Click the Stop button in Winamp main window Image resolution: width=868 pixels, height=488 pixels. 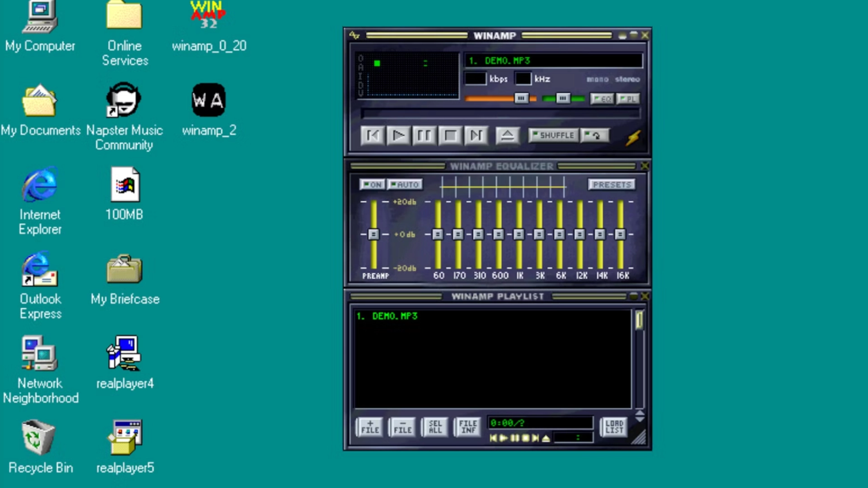coord(450,136)
